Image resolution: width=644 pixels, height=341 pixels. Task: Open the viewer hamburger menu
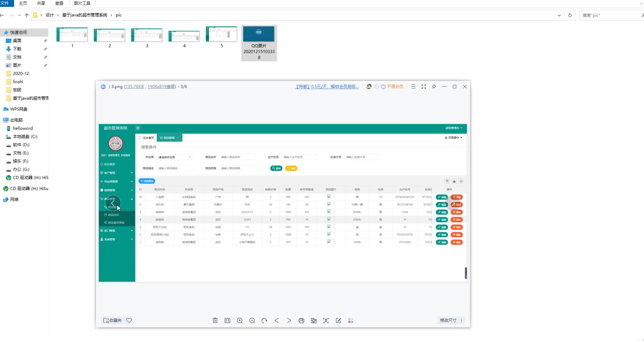click(413, 87)
